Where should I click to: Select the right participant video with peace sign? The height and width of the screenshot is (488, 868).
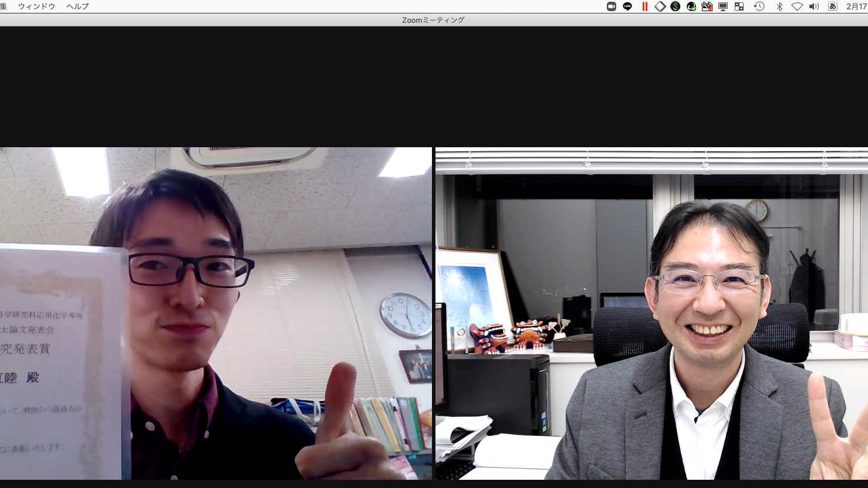click(651, 313)
